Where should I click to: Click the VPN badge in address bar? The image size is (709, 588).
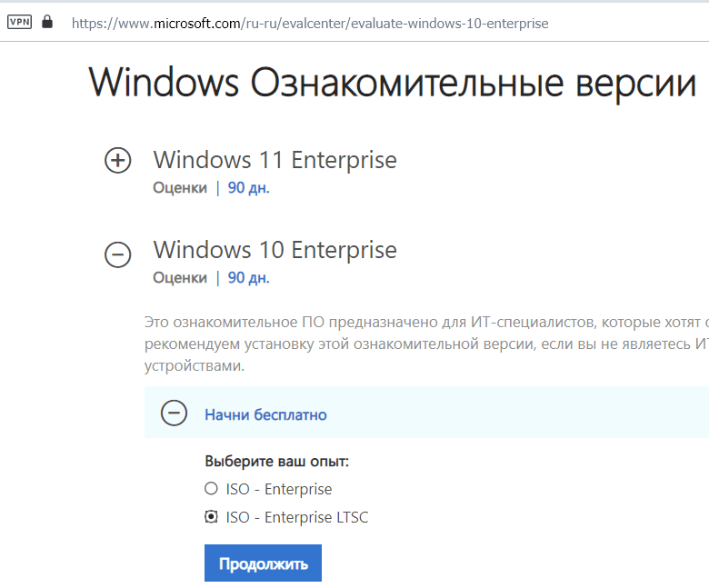click(19, 22)
